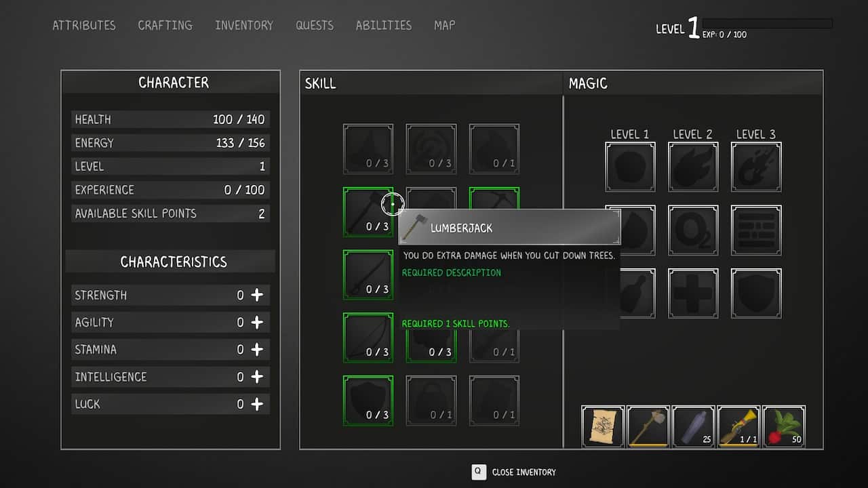Go to the Quests tab
The width and height of the screenshot is (868, 488).
pyautogui.click(x=315, y=25)
